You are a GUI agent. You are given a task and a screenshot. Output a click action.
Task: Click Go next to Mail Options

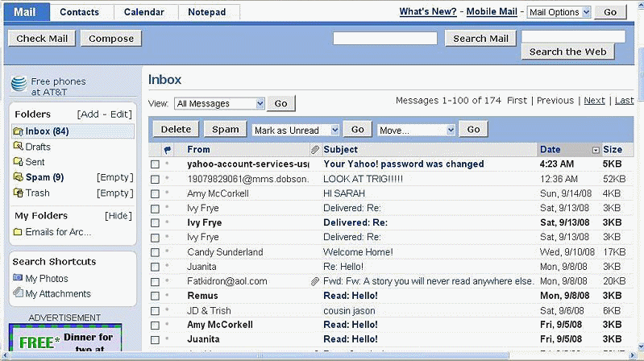point(610,12)
